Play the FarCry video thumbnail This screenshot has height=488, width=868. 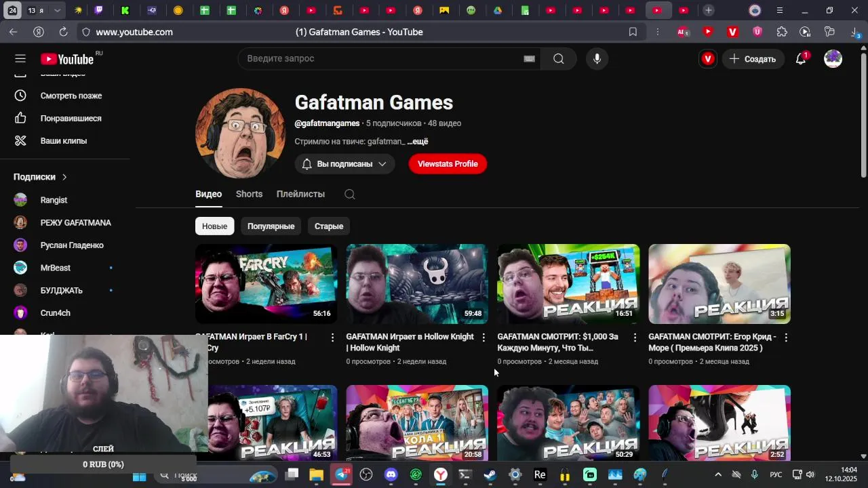(266, 284)
